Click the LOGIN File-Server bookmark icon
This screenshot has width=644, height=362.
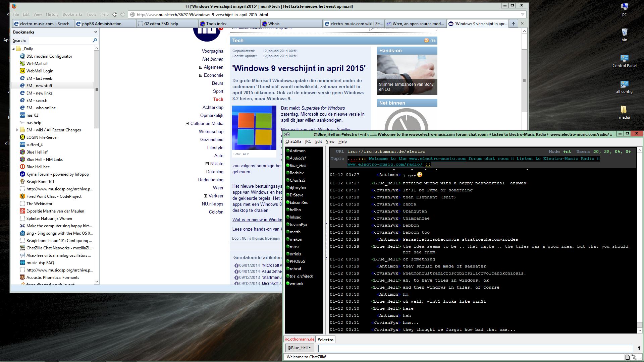[22, 137]
